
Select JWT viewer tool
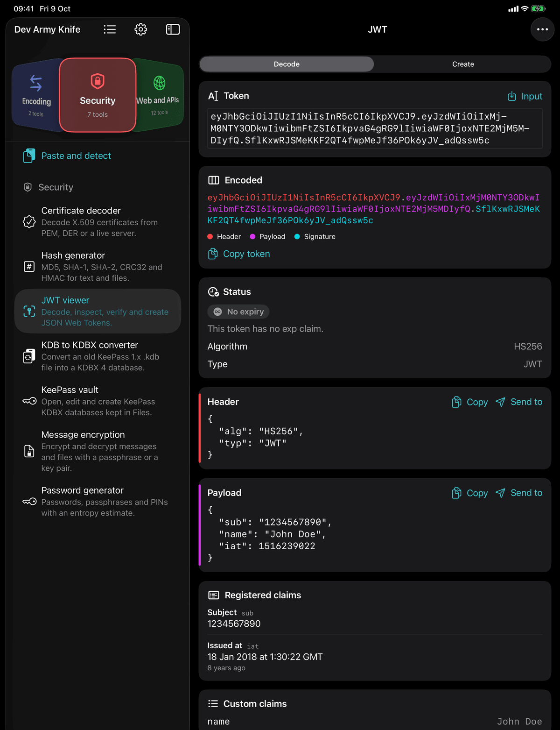98,311
